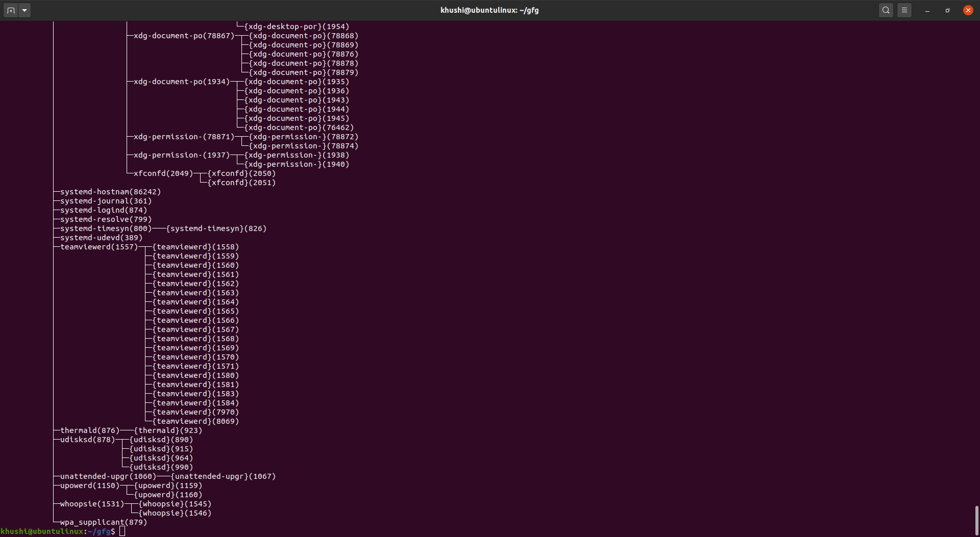
Task: Click the text {xdg-document-po}(1935)
Action: [297, 82]
